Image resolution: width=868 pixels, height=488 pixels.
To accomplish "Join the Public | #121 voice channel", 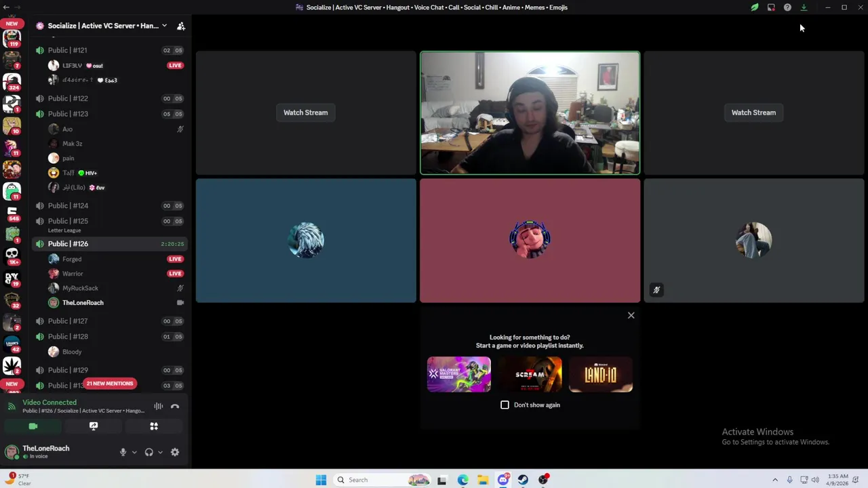I will [109, 50].
